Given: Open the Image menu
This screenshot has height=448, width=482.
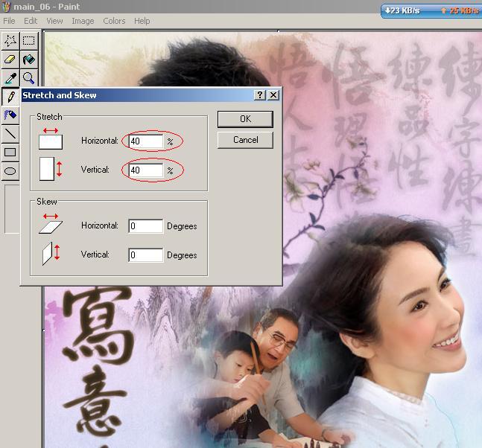Looking at the screenshot, I should tap(83, 21).
